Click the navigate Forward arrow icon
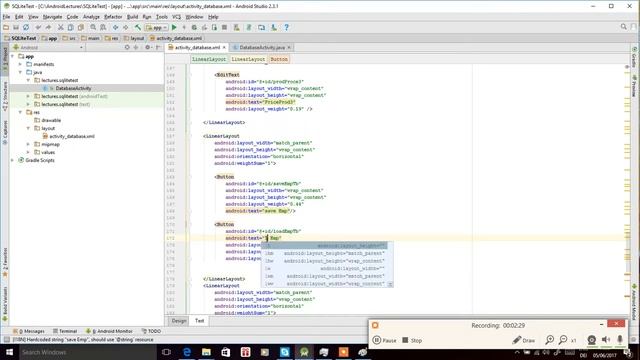640x360 pixels. (126, 27)
